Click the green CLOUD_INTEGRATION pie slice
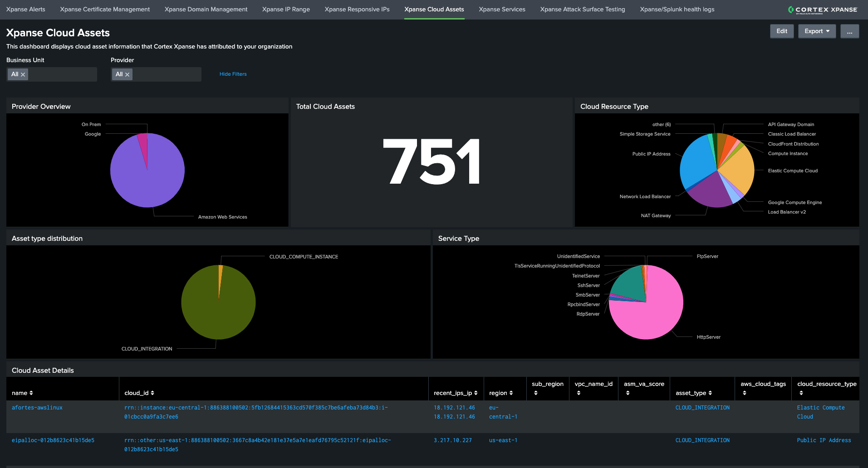Screen dimensions: 868x468 [x=218, y=313]
